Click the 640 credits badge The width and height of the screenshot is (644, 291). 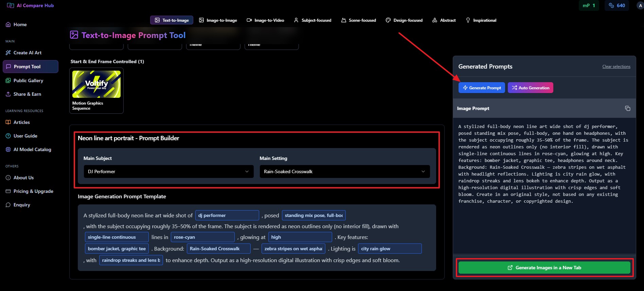[617, 5]
